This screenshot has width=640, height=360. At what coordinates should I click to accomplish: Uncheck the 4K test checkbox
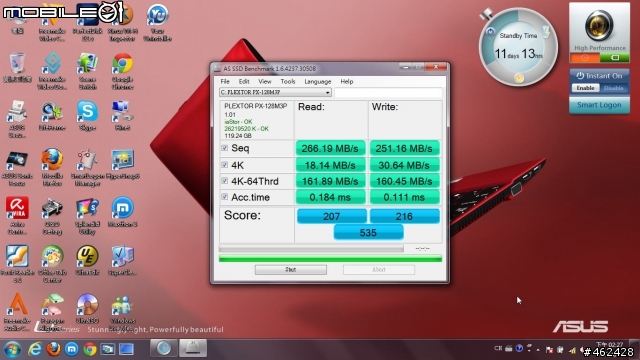[224, 165]
